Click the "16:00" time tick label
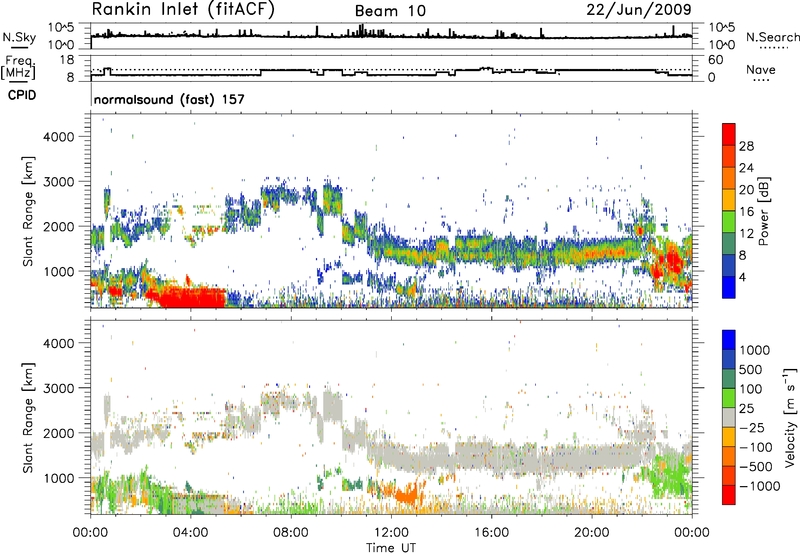 click(491, 533)
